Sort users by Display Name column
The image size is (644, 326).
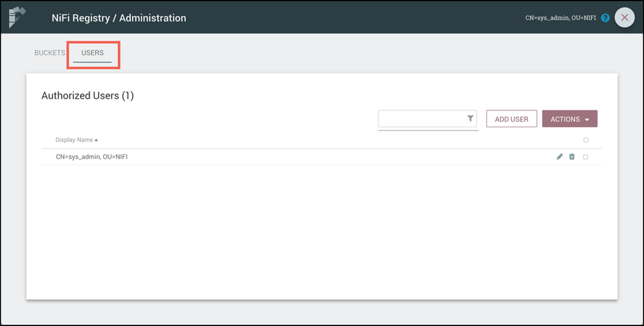(75, 140)
